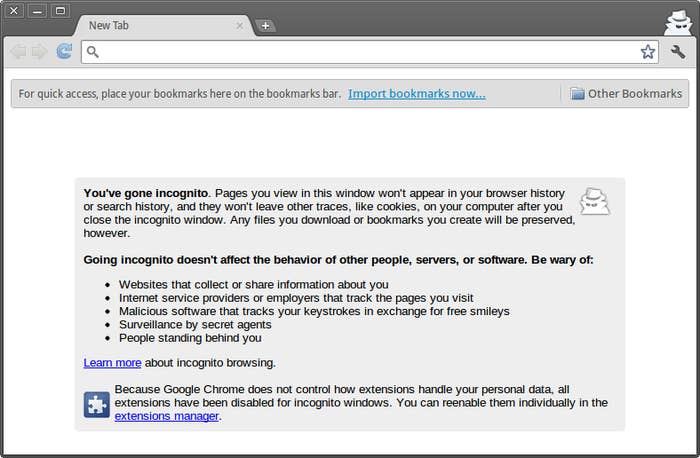This screenshot has height=458, width=700.
Task: Click Import bookmarks now link
Action: click(x=417, y=94)
